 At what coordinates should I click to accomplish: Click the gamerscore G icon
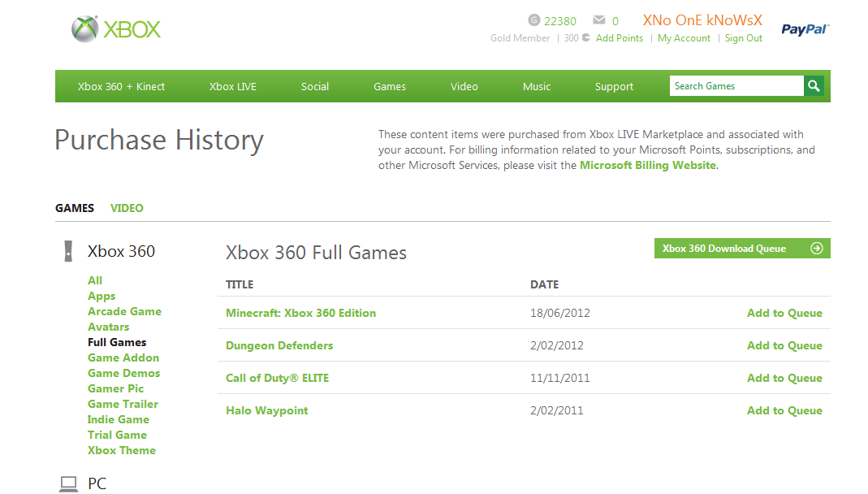(533, 20)
